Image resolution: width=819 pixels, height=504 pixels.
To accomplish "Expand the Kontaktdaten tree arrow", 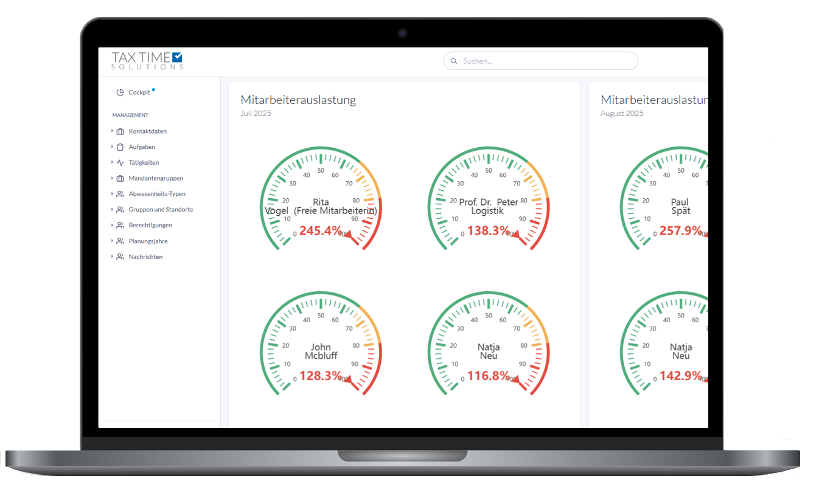I will [113, 131].
